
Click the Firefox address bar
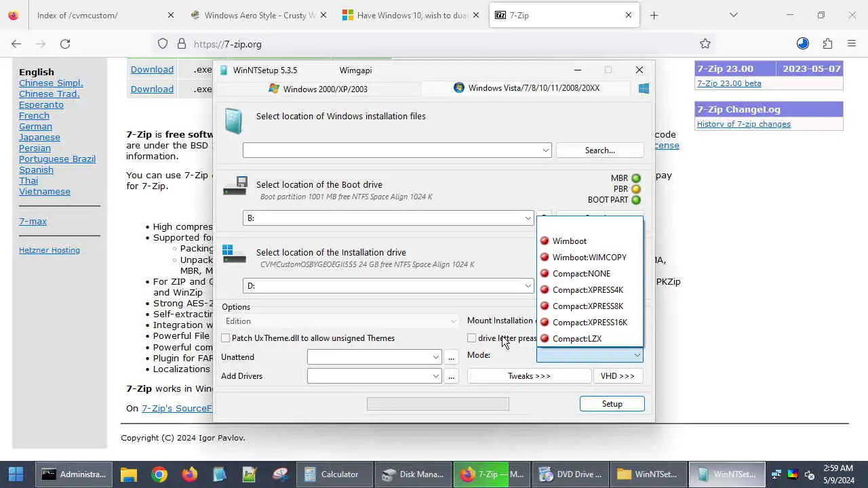(x=434, y=44)
